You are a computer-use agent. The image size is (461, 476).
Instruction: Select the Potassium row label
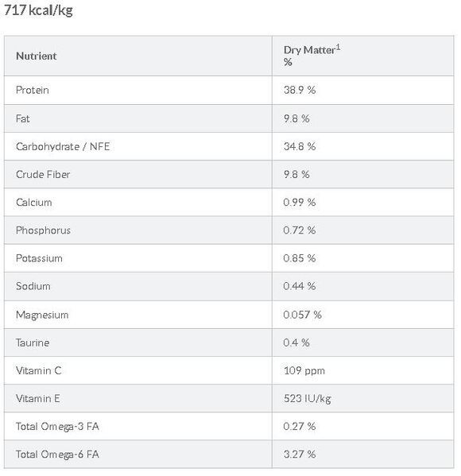[x=39, y=258]
